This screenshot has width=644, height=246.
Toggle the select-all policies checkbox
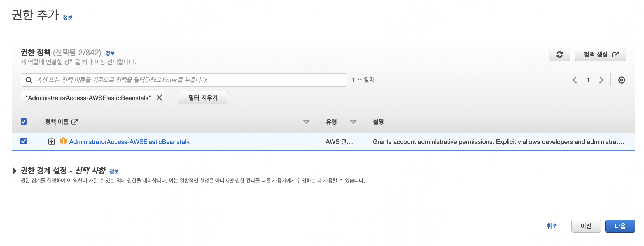coord(24,121)
